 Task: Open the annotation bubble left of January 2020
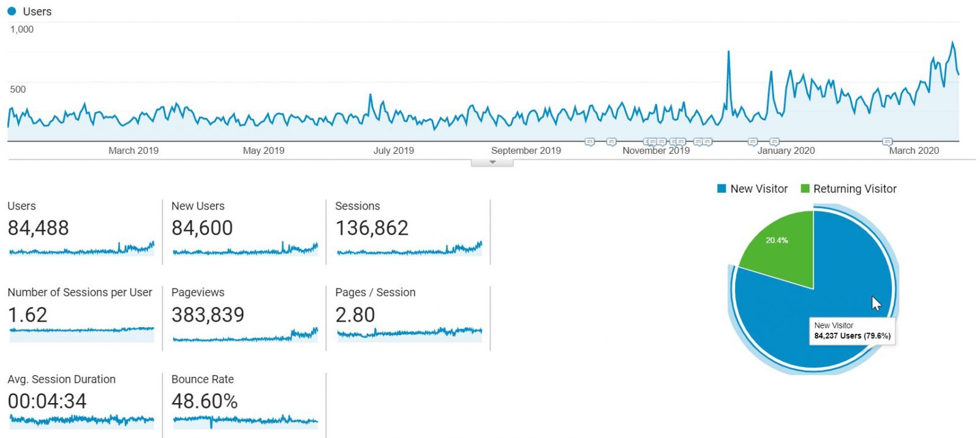point(753,142)
